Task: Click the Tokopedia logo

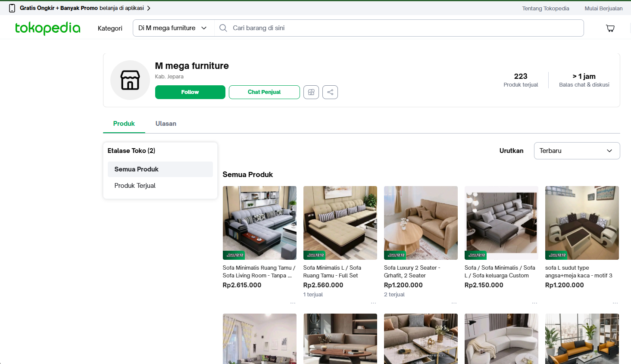Action: tap(47, 28)
